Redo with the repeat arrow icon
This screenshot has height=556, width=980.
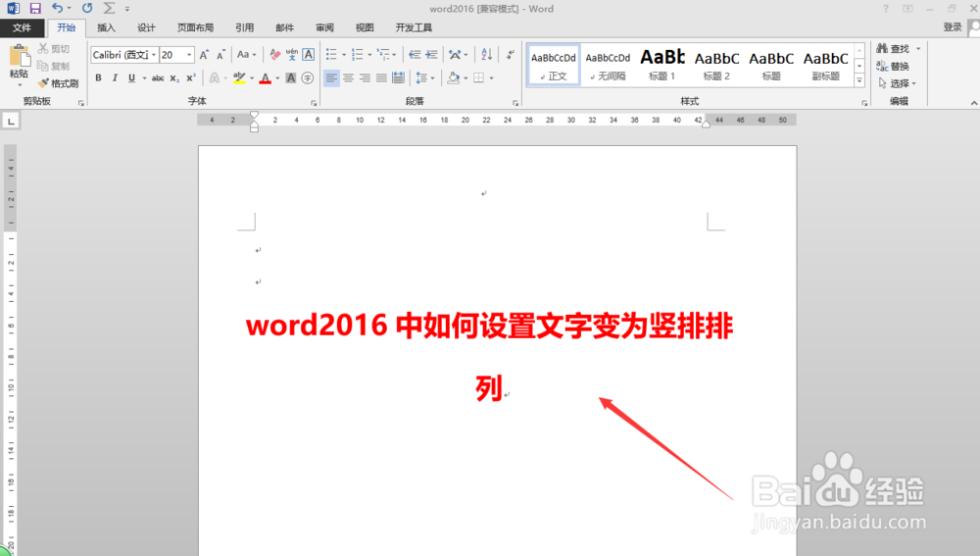(x=87, y=8)
